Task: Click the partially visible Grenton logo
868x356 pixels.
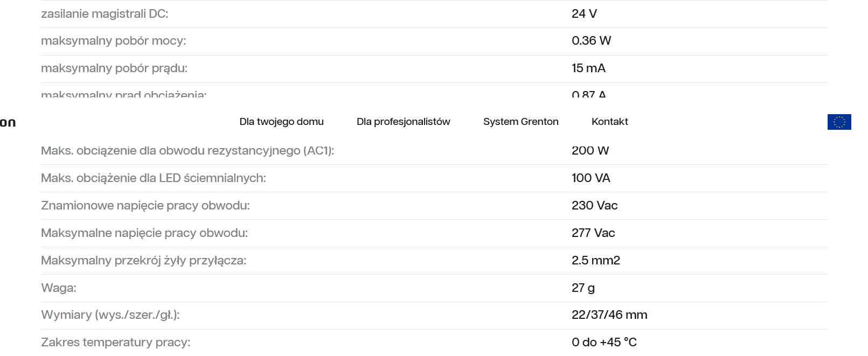Action: click(x=8, y=123)
